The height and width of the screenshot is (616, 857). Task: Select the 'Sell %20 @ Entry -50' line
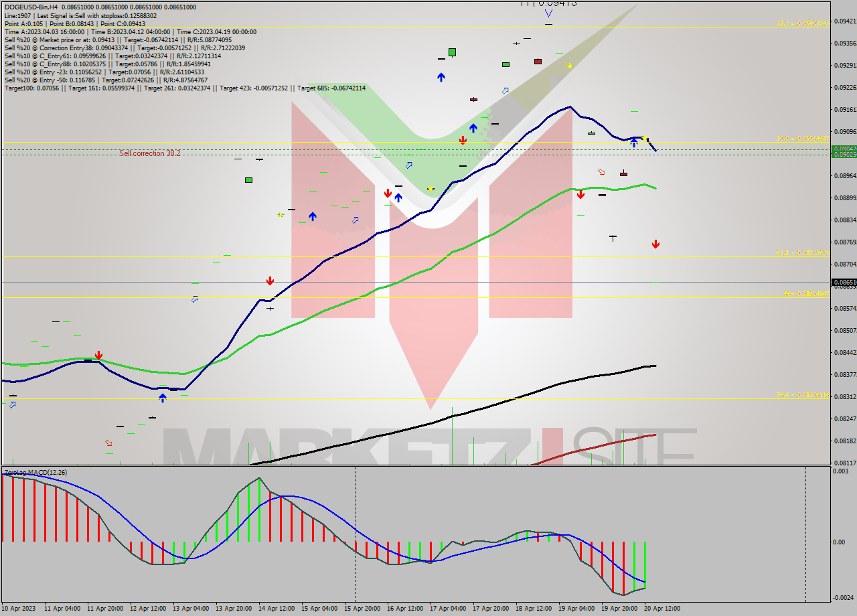106,80
